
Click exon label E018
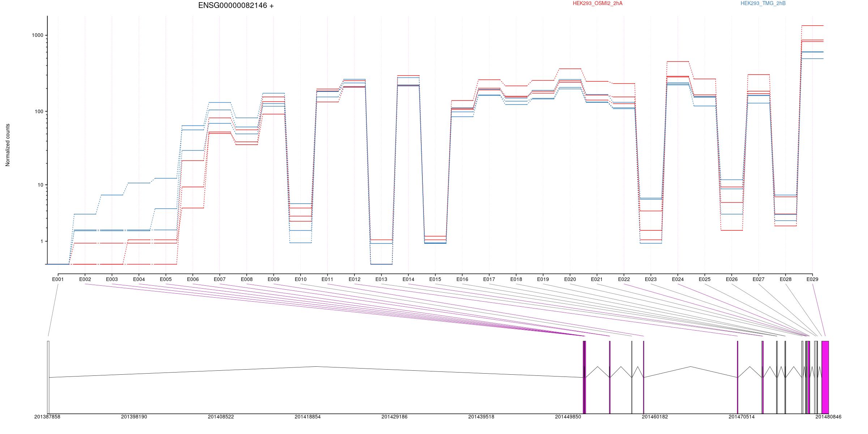pyautogui.click(x=516, y=279)
